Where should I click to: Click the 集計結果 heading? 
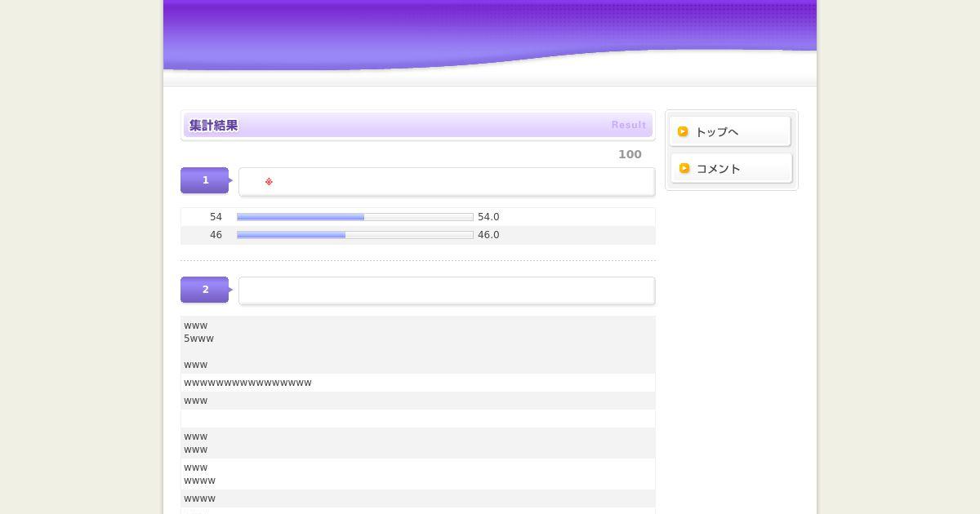click(x=214, y=126)
